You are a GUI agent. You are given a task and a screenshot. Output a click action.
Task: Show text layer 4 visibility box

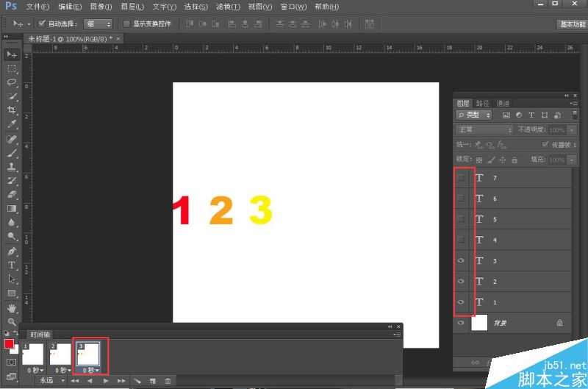coord(462,240)
